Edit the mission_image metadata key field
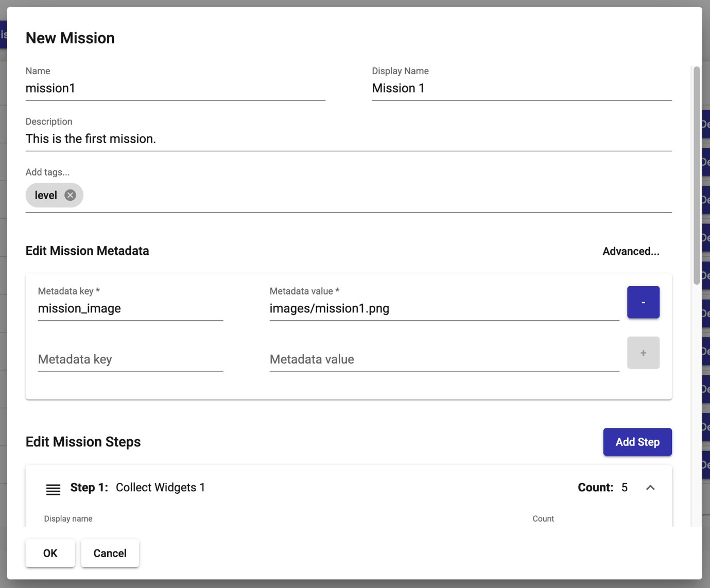This screenshot has width=710, height=588. coord(130,308)
